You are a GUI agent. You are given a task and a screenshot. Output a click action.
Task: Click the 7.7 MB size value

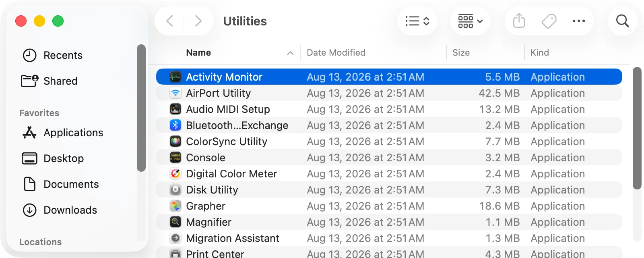click(x=502, y=141)
